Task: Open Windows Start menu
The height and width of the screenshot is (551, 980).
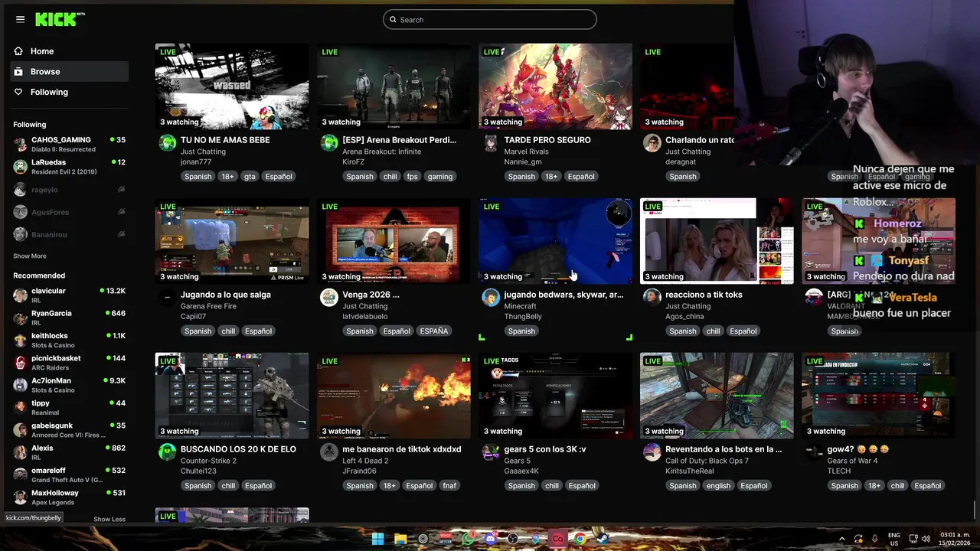Action: (x=377, y=539)
